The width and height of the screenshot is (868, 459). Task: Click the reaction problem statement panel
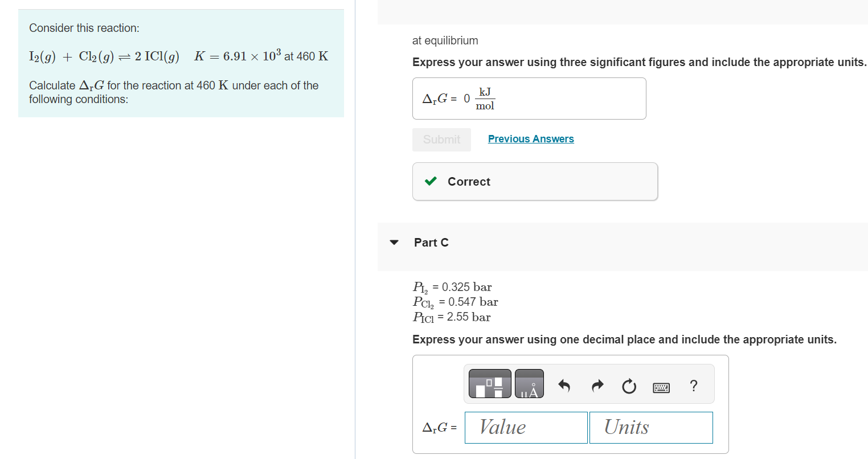(181, 63)
